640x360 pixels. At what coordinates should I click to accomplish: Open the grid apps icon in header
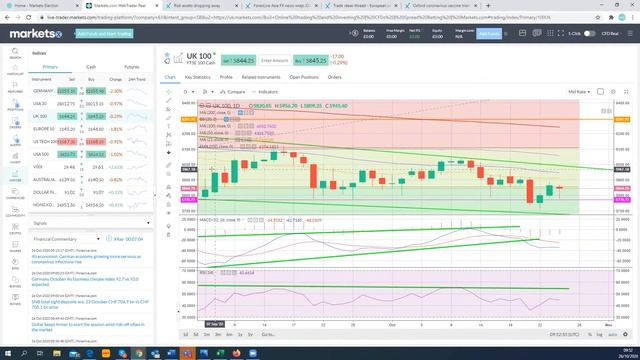550,33
